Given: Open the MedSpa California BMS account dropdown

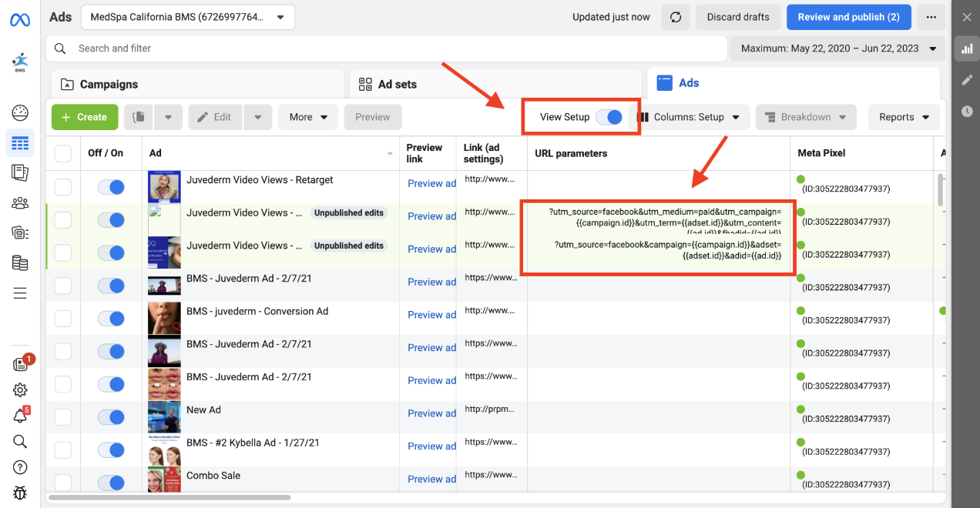Looking at the screenshot, I should 188,17.
